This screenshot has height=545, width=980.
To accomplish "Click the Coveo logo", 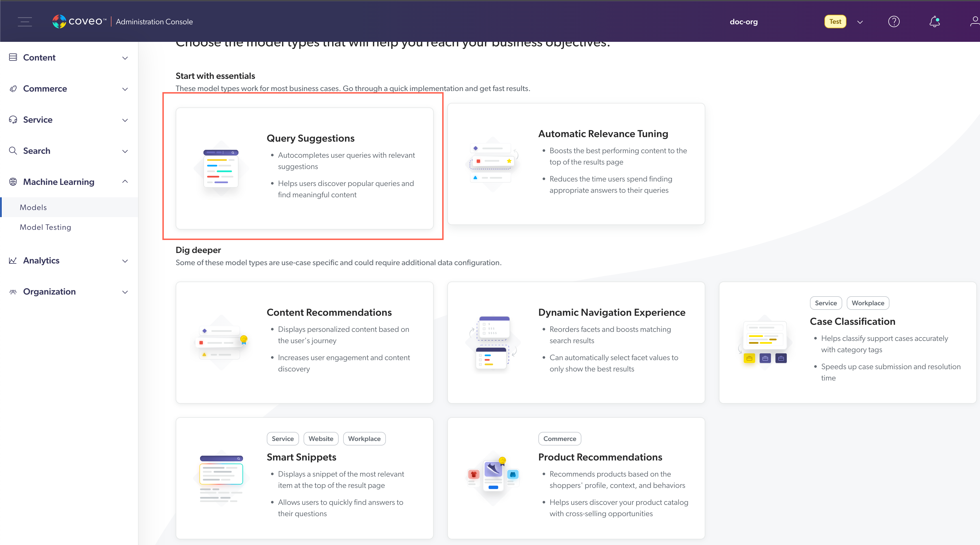I will (x=79, y=21).
